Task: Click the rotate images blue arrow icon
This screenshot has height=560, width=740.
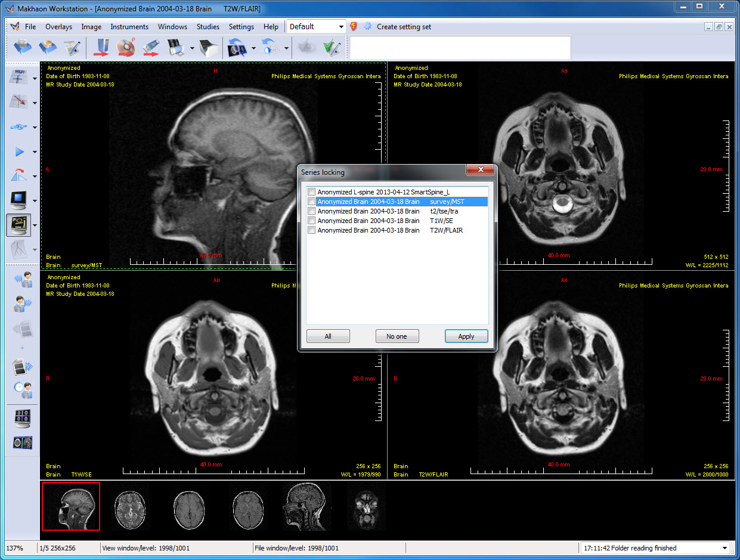Action: 238,47
